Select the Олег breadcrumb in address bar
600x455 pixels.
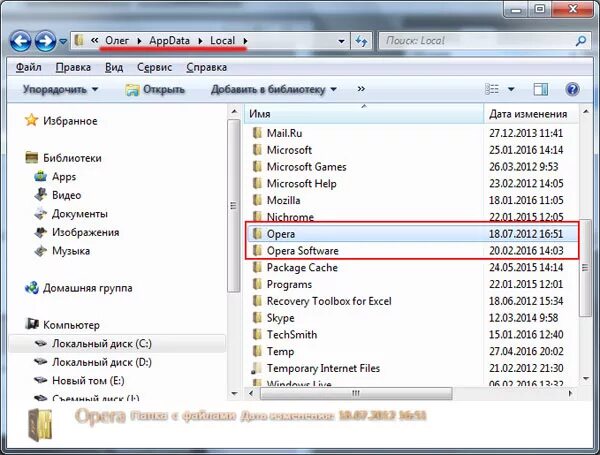pyautogui.click(x=117, y=40)
